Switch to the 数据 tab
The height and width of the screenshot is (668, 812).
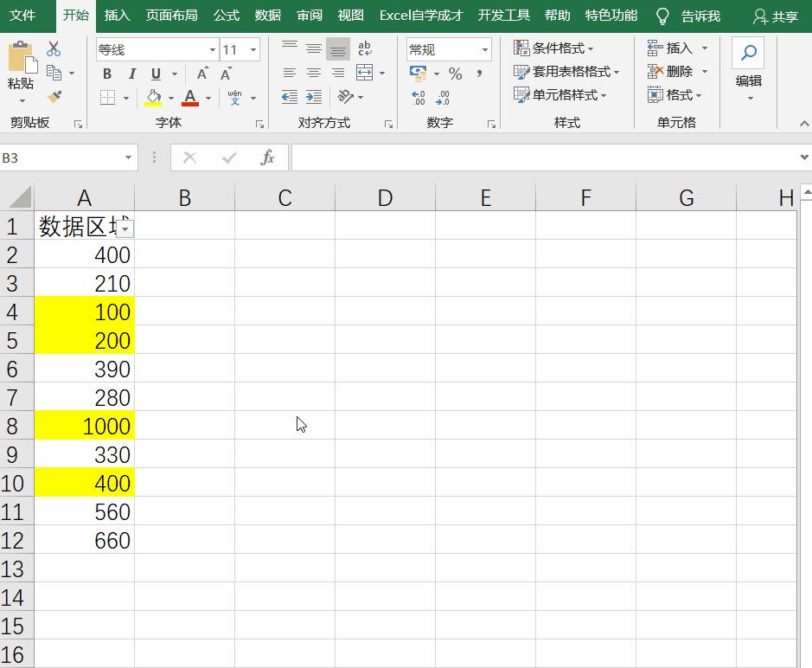268,16
